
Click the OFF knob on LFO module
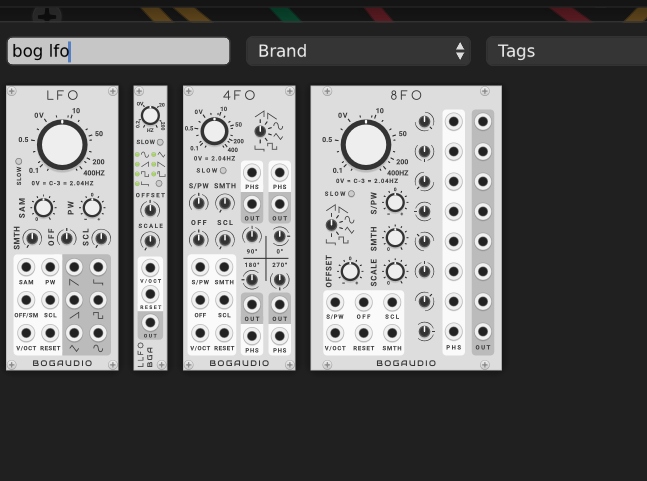tap(67, 238)
